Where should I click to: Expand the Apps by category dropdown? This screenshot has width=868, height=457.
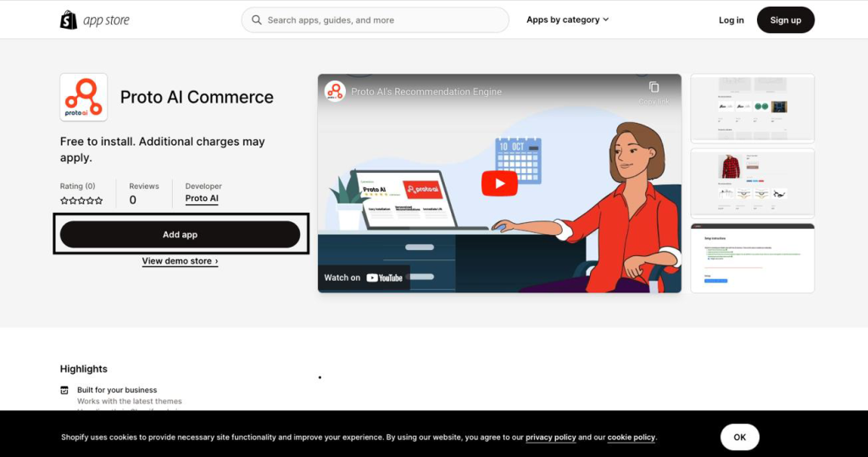pos(567,20)
